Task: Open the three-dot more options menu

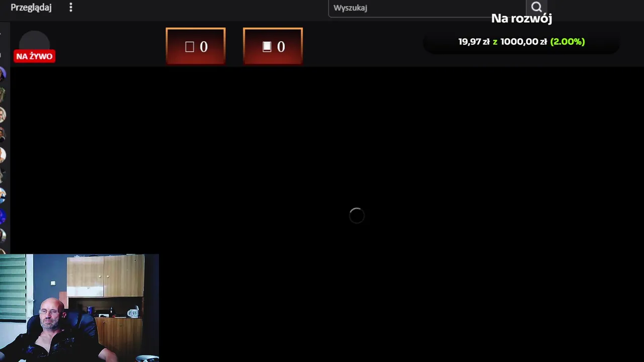Action: point(71,8)
